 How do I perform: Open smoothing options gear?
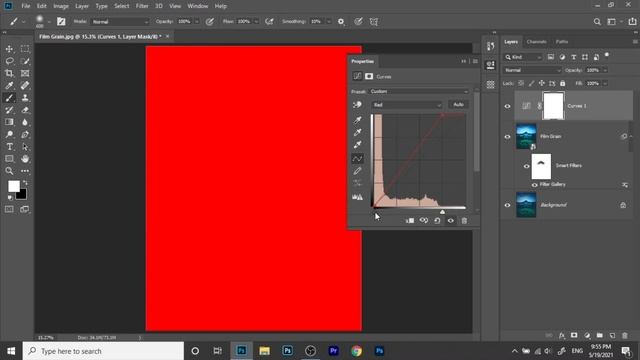(x=341, y=22)
